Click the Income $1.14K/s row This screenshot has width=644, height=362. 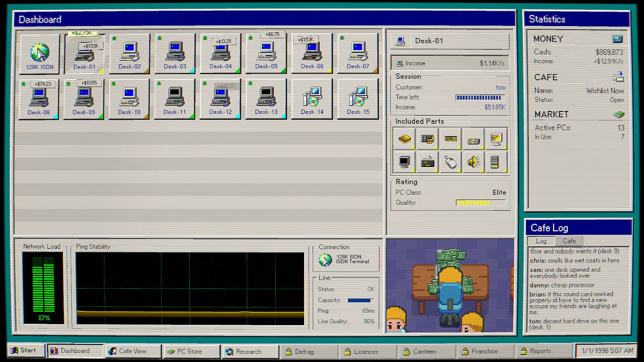pyautogui.click(x=450, y=63)
